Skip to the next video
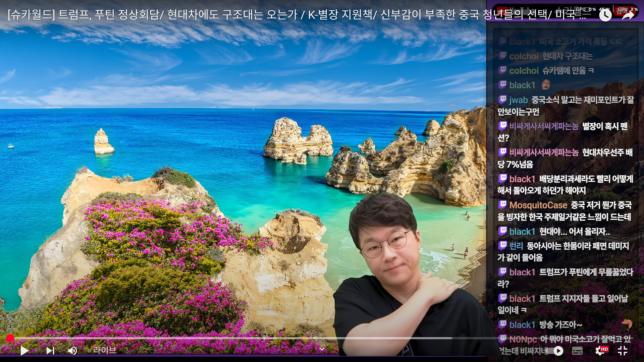644x362 pixels. (50, 351)
